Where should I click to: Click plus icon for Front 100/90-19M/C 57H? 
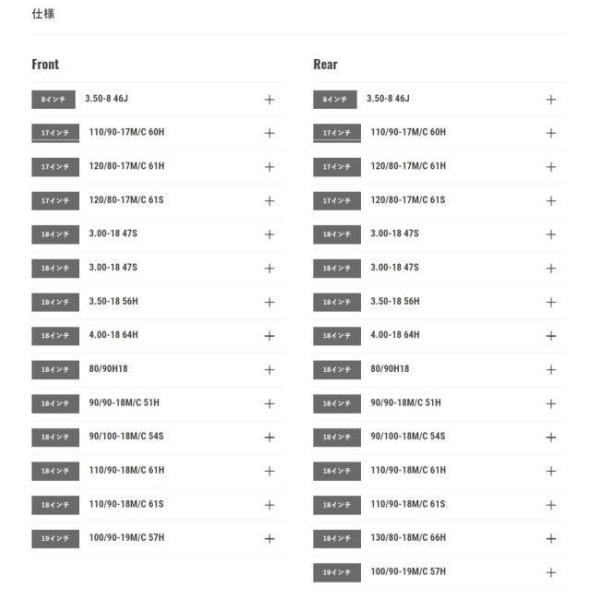[x=269, y=538]
